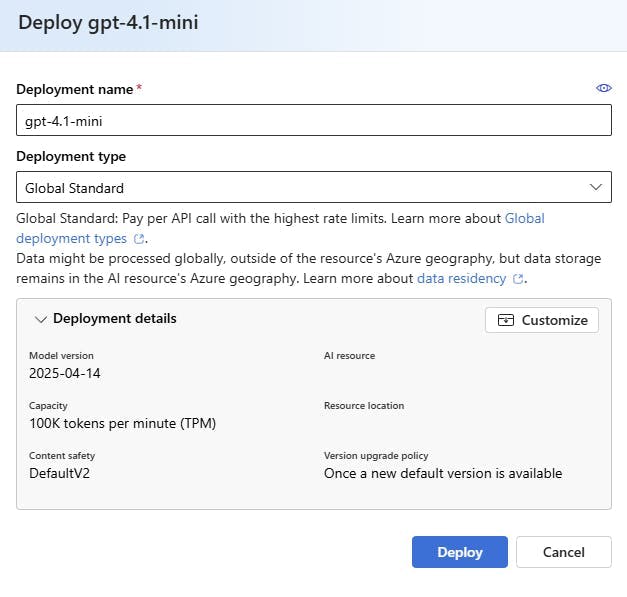627x597 pixels.
Task: Click the 'Model version' label
Action: coord(61,355)
